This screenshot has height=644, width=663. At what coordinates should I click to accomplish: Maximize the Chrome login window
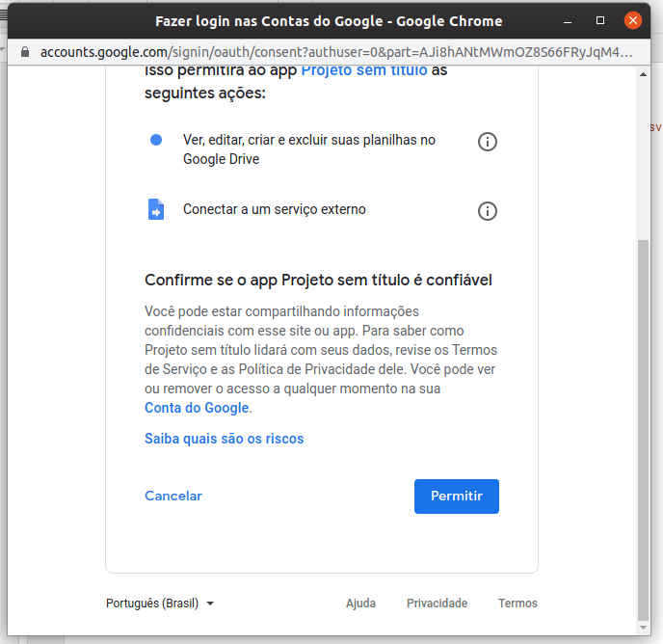tap(600, 20)
